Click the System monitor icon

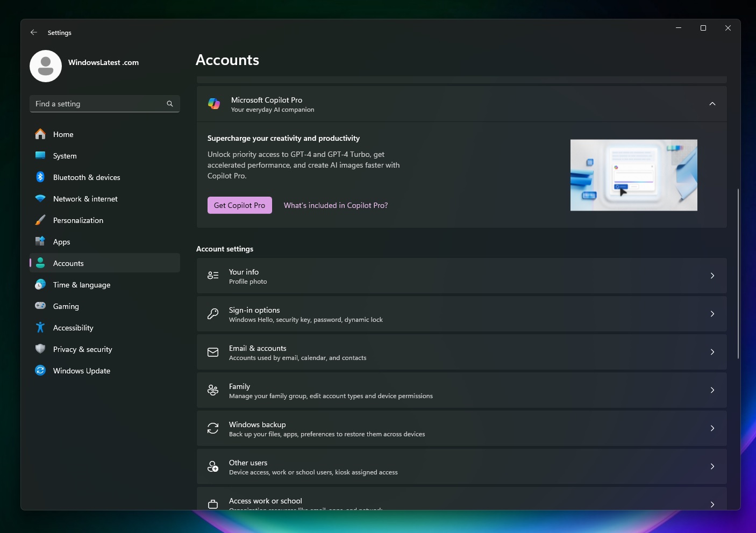pyautogui.click(x=40, y=155)
